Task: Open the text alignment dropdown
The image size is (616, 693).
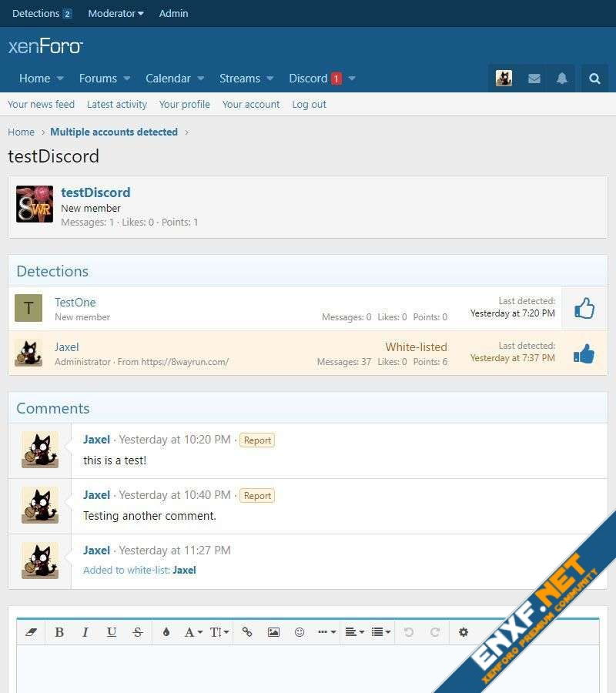Action: pos(354,632)
